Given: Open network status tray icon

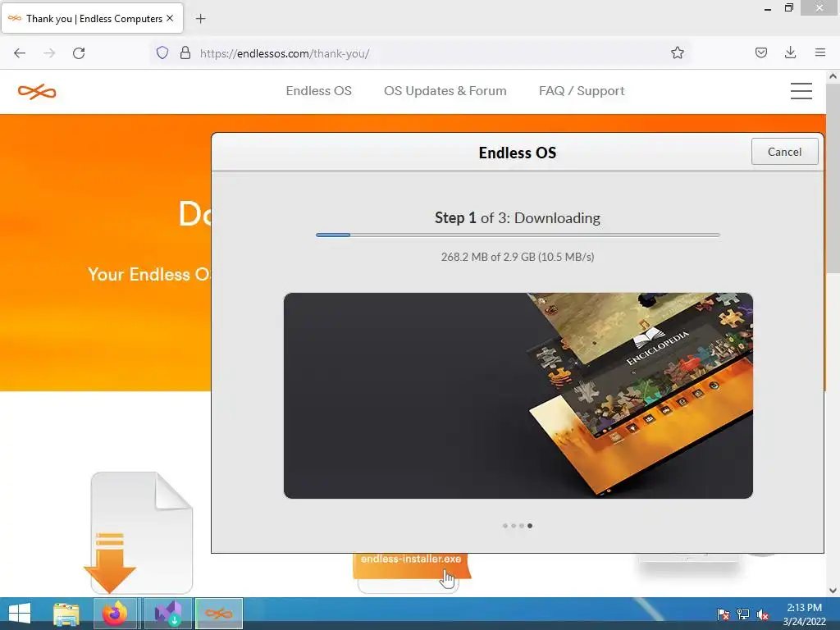Looking at the screenshot, I should click(743, 614).
